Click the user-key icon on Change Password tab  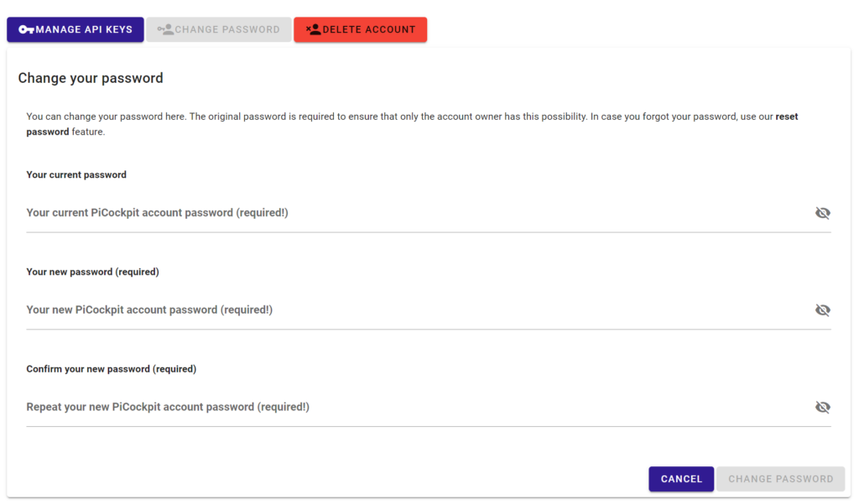[x=165, y=29]
